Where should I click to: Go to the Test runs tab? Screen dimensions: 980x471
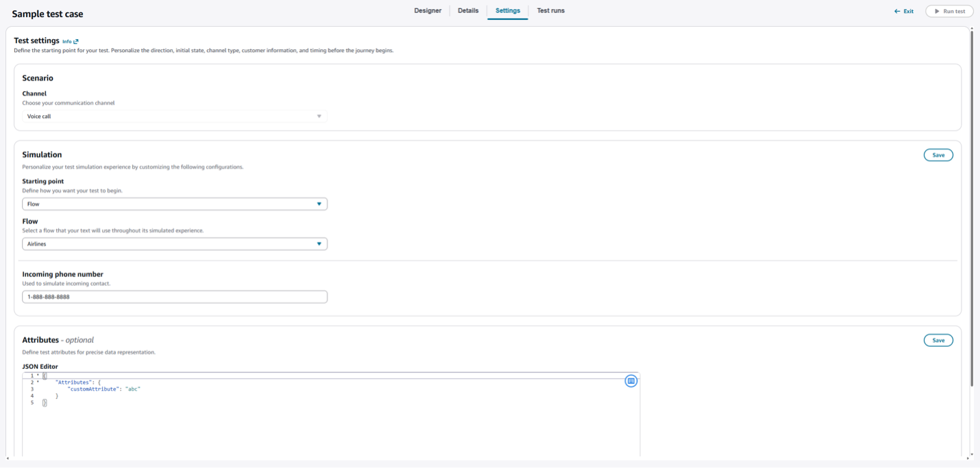(x=550, y=11)
